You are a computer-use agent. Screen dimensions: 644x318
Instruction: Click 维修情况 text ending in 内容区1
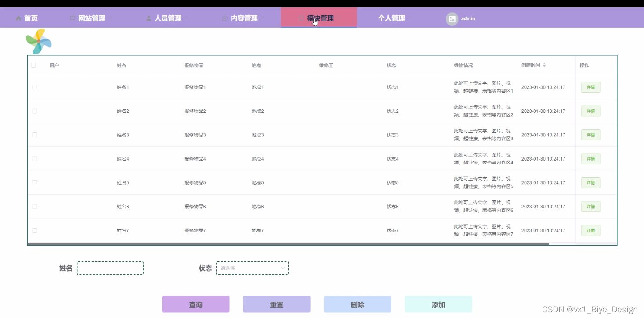click(x=484, y=87)
